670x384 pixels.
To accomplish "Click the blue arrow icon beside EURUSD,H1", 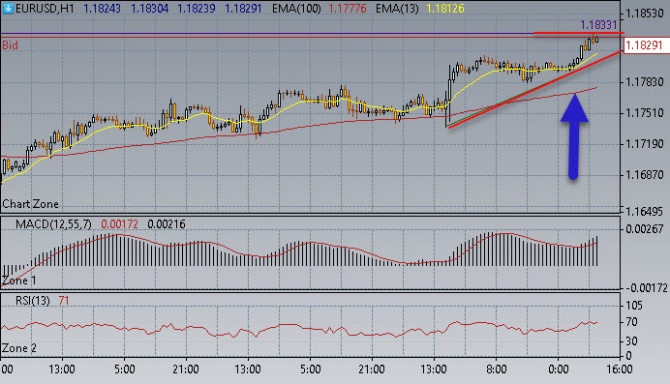I will [x=8, y=9].
